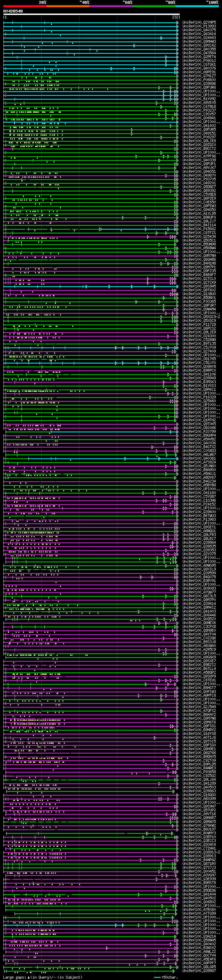This screenshot has height=980, width=222.
Task: Choose the UniRef100_Q9LFR3 hit label
Action: [x=199, y=535]
